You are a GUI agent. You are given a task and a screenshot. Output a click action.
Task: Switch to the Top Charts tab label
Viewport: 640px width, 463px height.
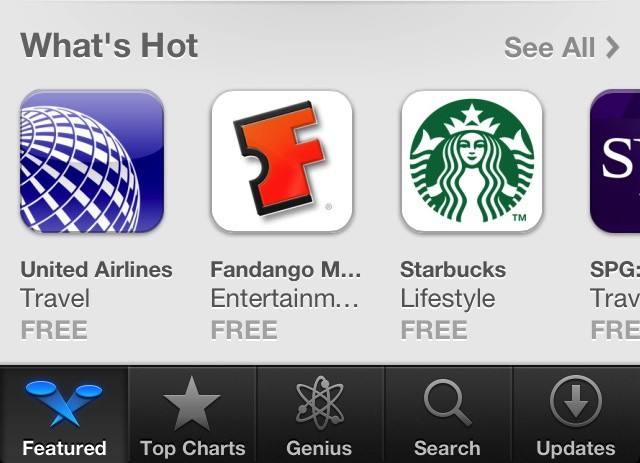(193, 448)
